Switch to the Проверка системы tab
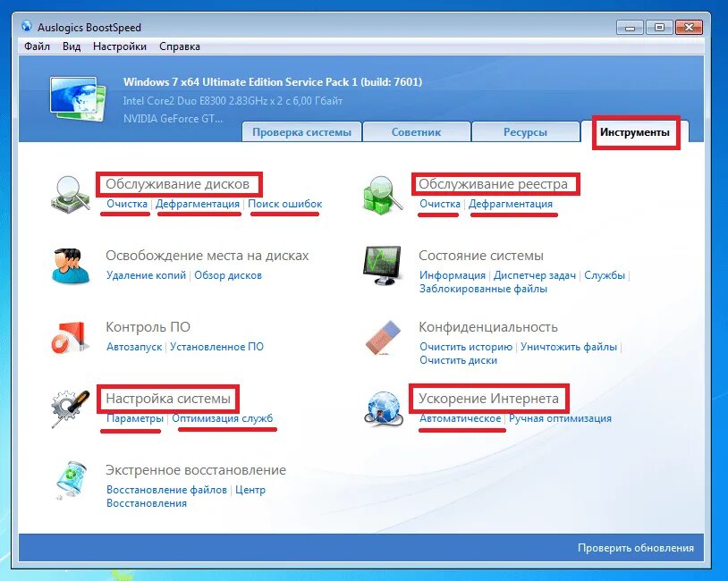The image size is (728, 581). pos(301,132)
